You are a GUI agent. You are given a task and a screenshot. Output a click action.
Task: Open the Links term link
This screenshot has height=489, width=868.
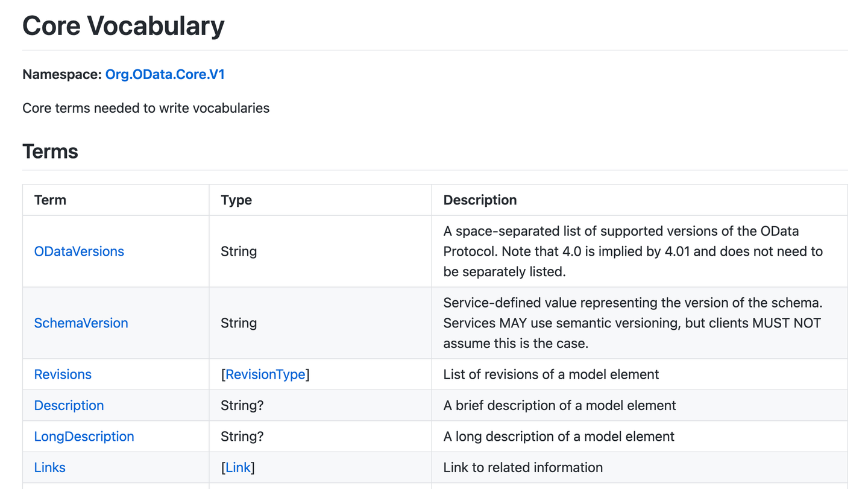pos(49,467)
